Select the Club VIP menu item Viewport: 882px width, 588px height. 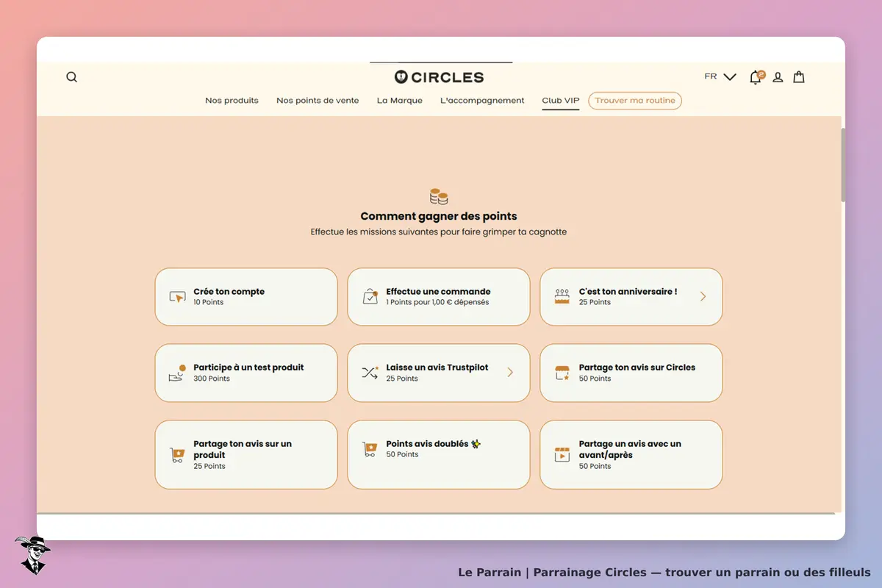[x=561, y=101]
